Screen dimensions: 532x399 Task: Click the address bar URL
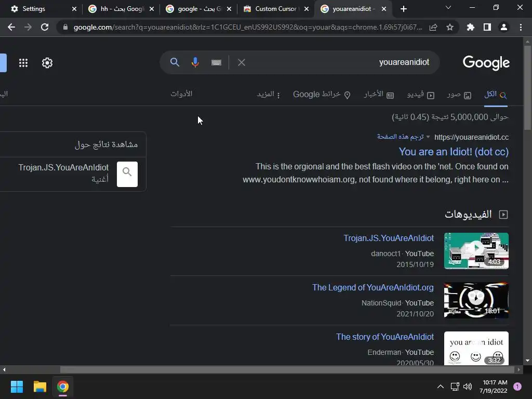click(248, 27)
